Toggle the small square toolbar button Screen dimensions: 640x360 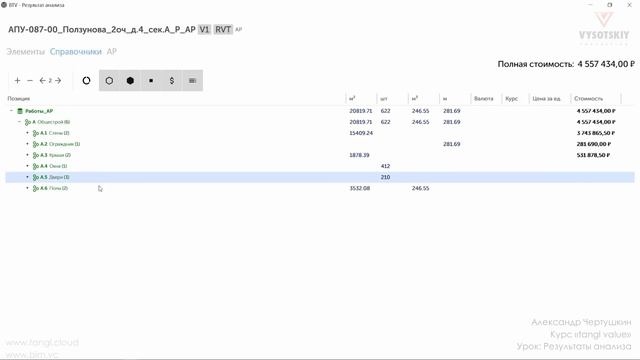point(151,81)
